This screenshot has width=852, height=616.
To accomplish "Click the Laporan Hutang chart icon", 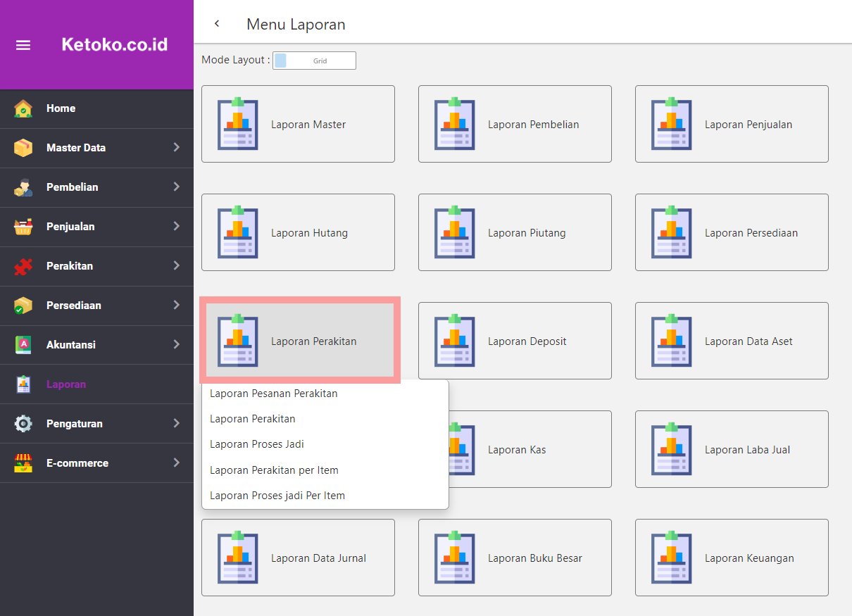I will click(238, 232).
